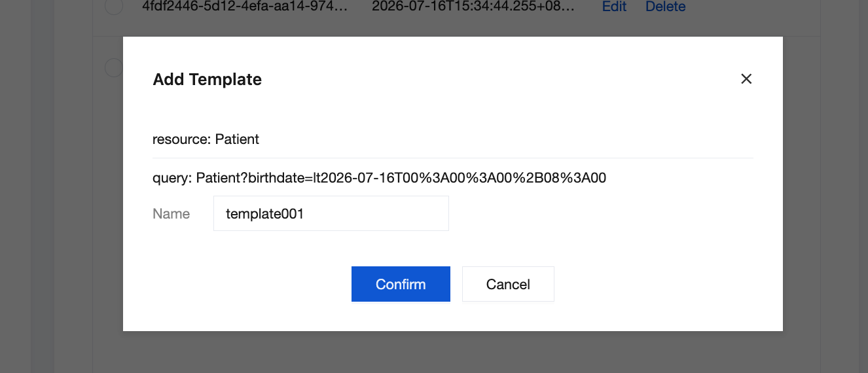
Task: Click the truncated ID 4fdf2446-5d12-4efa cell
Action: click(245, 7)
